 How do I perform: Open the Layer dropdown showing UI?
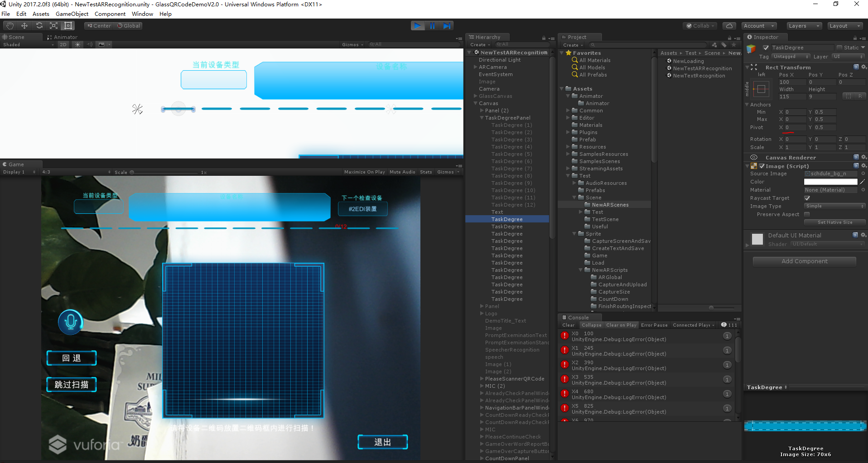849,57
